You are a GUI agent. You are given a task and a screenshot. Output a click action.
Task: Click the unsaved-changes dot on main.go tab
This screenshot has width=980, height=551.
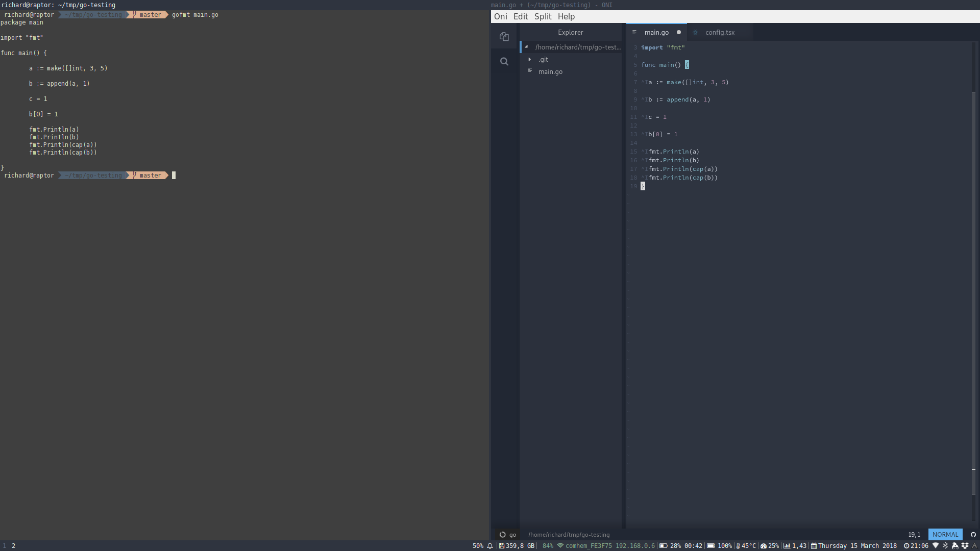(679, 32)
